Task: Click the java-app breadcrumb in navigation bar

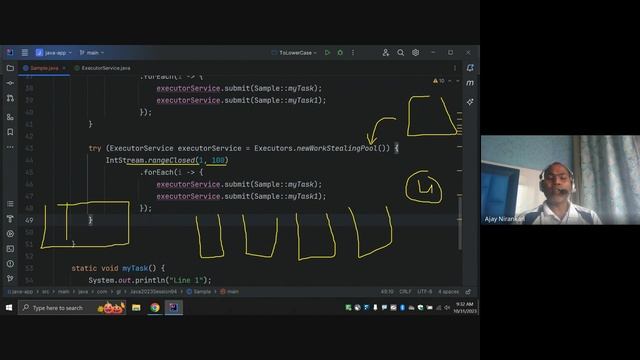Action: [x=20, y=292]
